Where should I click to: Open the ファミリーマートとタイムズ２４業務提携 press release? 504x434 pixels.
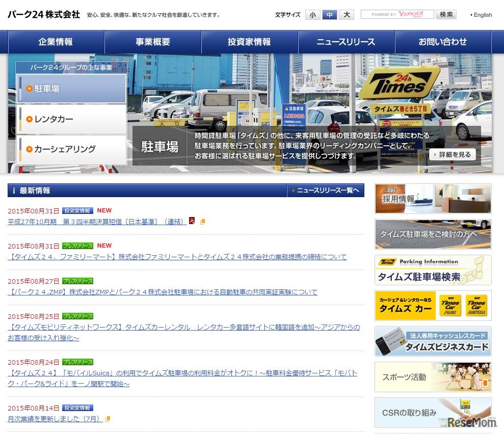point(177,257)
